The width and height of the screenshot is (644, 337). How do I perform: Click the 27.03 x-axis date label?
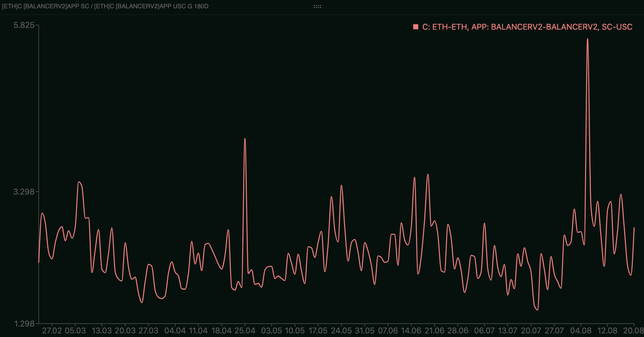click(148, 330)
